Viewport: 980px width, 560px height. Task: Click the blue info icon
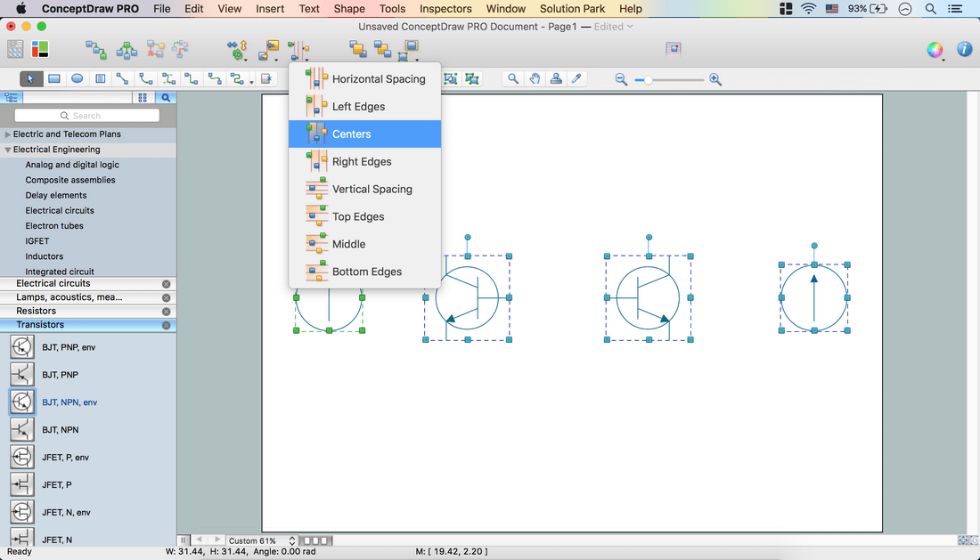(x=964, y=50)
